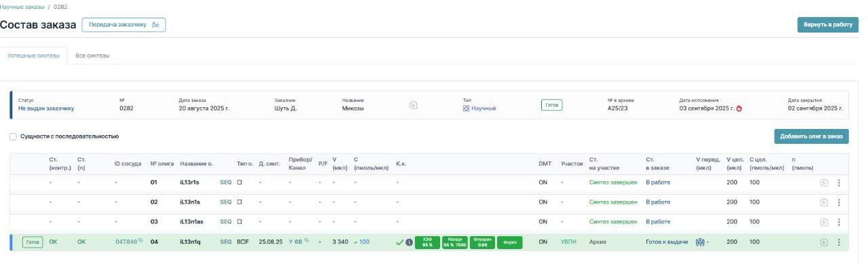Click the copy icon in row iL13r1s

(825, 183)
